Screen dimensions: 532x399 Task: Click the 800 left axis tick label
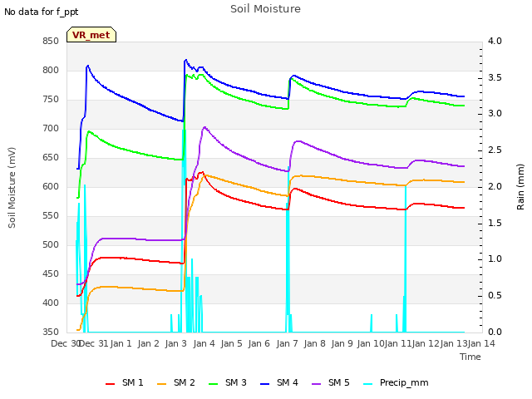click(x=51, y=70)
